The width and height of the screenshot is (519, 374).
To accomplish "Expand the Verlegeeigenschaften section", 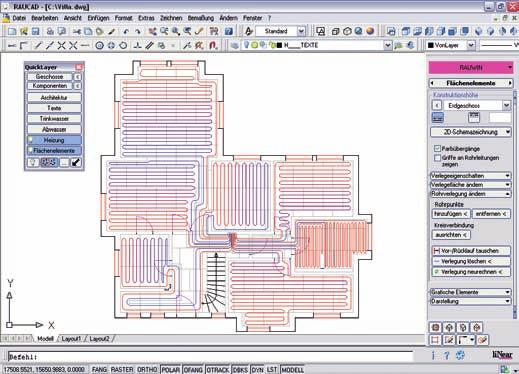I will tap(470, 175).
